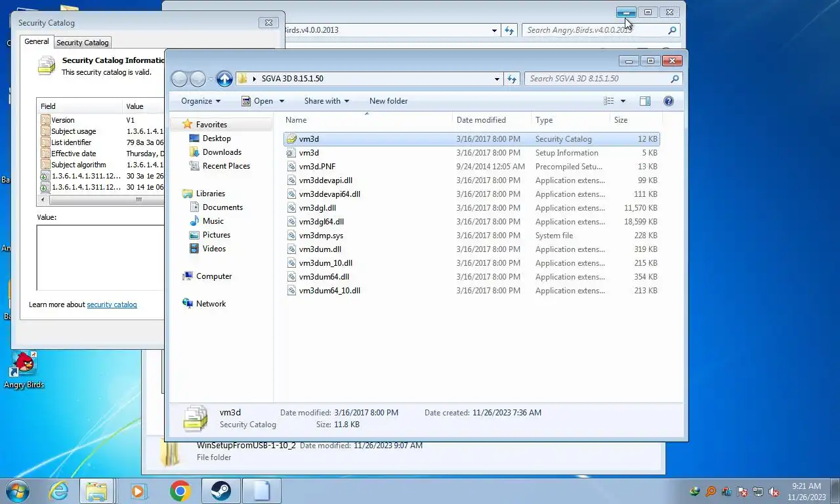Open Explorer Help question mark icon
This screenshot has height=504, width=840.
[x=669, y=101]
